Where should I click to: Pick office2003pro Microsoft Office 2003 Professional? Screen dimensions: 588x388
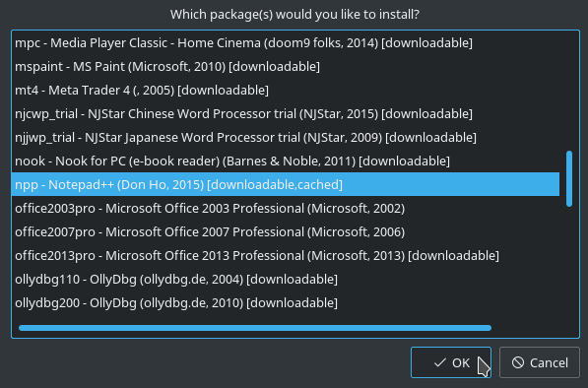(x=286, y=208)
